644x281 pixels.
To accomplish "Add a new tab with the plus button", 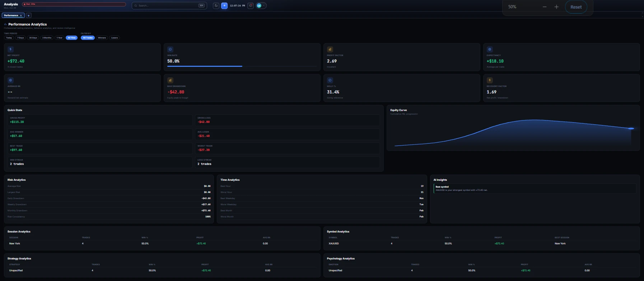I will 29,15.
